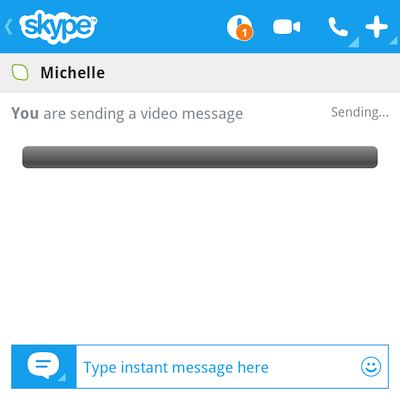Image resolution: width=400 pixels, height=400 pixels.
Task: Click the 'Sending...' status text
Action: [x=360, y=113]
